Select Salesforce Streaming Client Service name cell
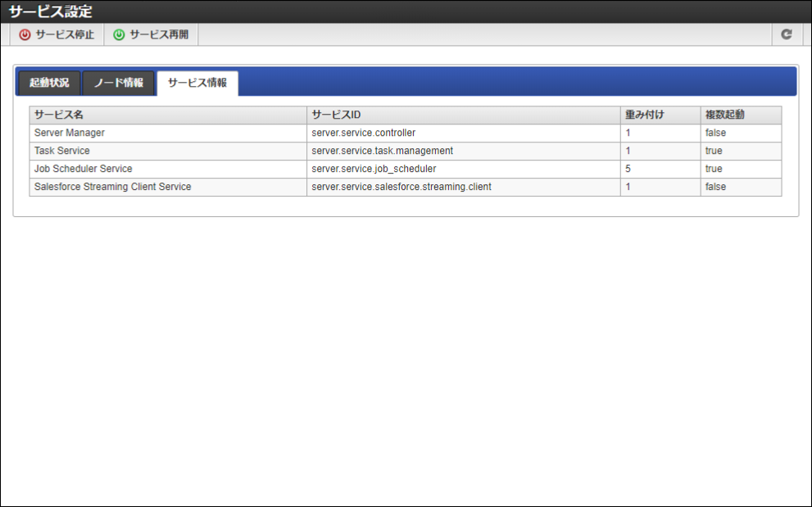812x507 pixels. click(168, 187)
